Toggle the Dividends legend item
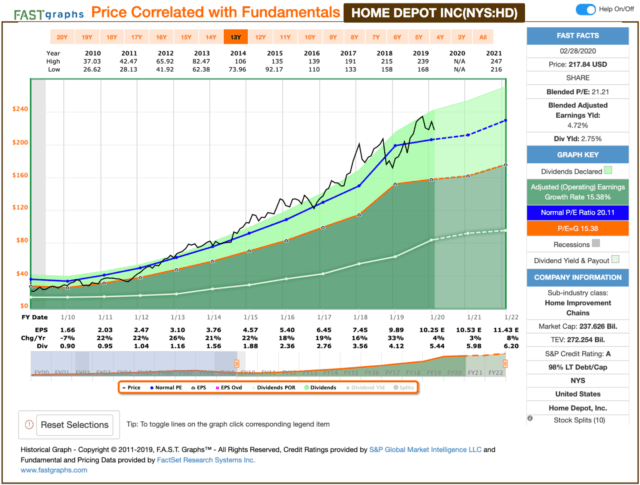This screenshot has height=485, width=640. [x=321, y=387]
